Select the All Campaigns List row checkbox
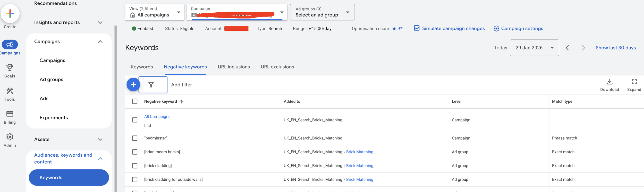Viewport: 644px width, 192px height. [x=135, y=120]
